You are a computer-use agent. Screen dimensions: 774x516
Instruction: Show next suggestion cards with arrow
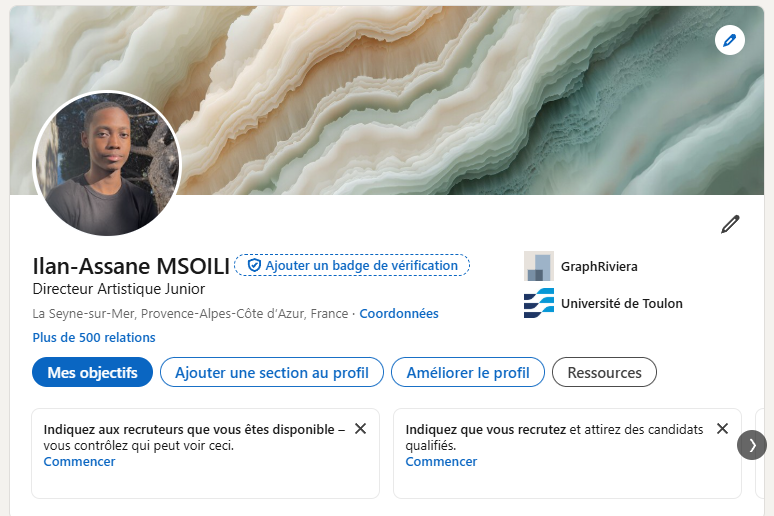click(x=752, y=445)
